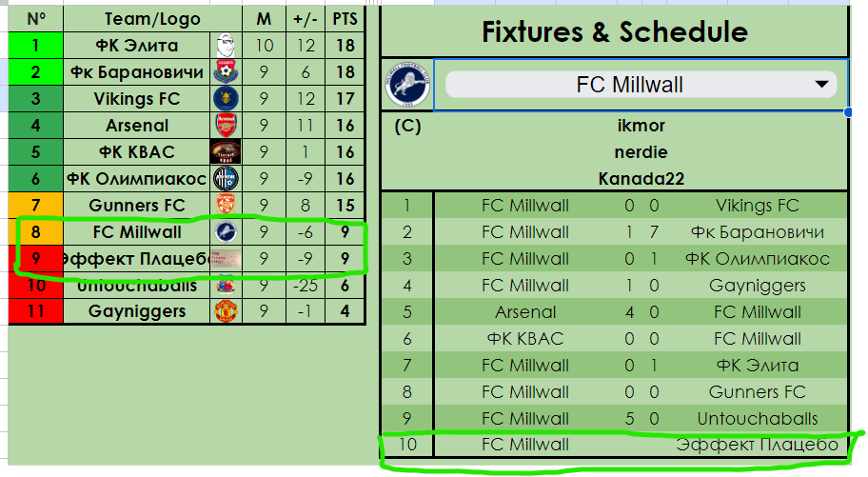Click the Фк Барановичи team logo

[226, 71]
